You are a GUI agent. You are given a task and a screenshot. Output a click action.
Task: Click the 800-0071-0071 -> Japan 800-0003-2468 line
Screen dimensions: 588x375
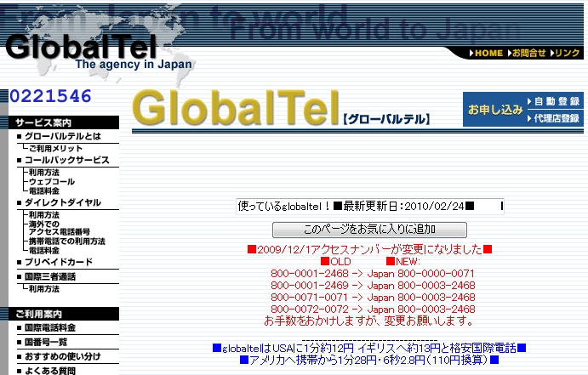tap(373, 298)
